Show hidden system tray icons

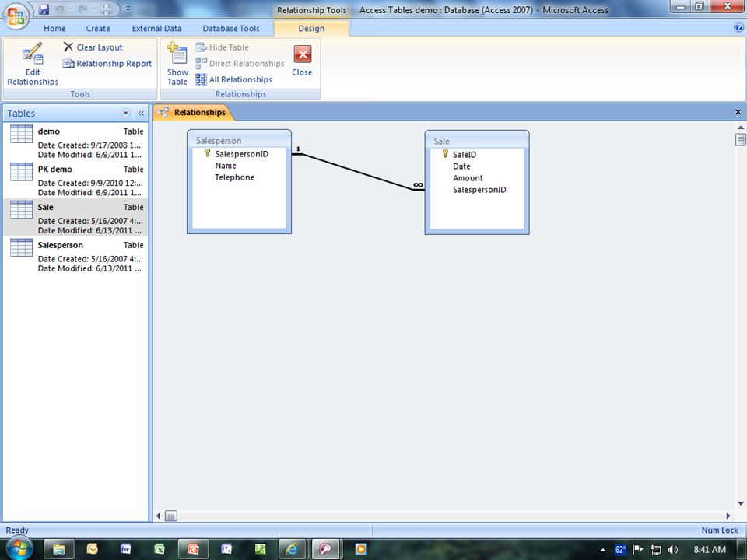click(x=603, y=550)
